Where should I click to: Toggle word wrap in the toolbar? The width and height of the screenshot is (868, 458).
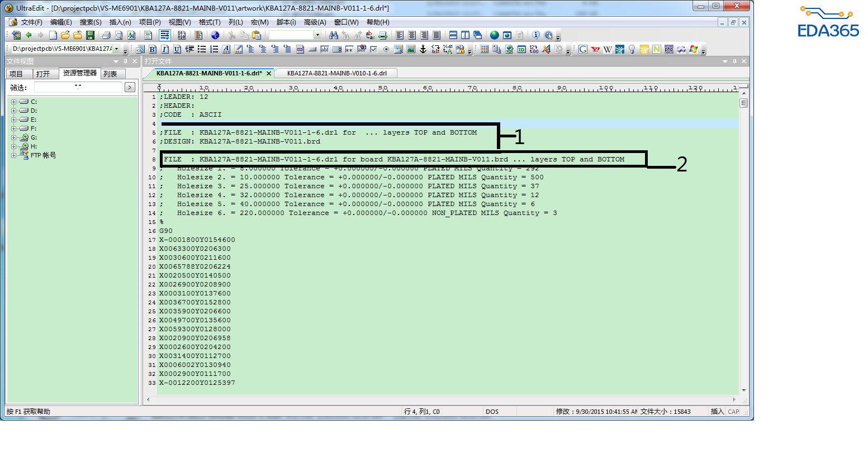165,35
